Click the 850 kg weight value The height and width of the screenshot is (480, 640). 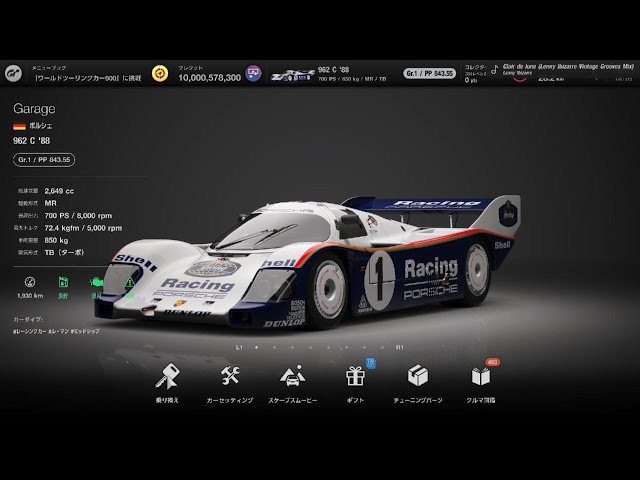56,240
